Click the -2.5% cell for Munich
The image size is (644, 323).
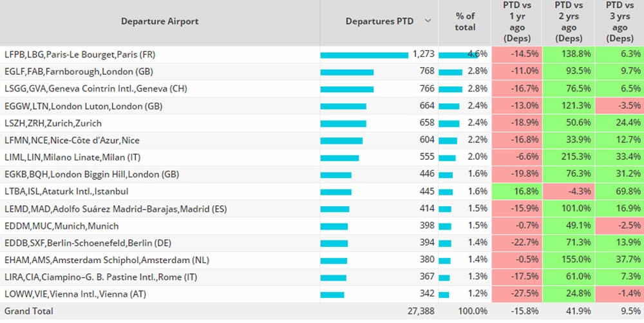point(620,226)
